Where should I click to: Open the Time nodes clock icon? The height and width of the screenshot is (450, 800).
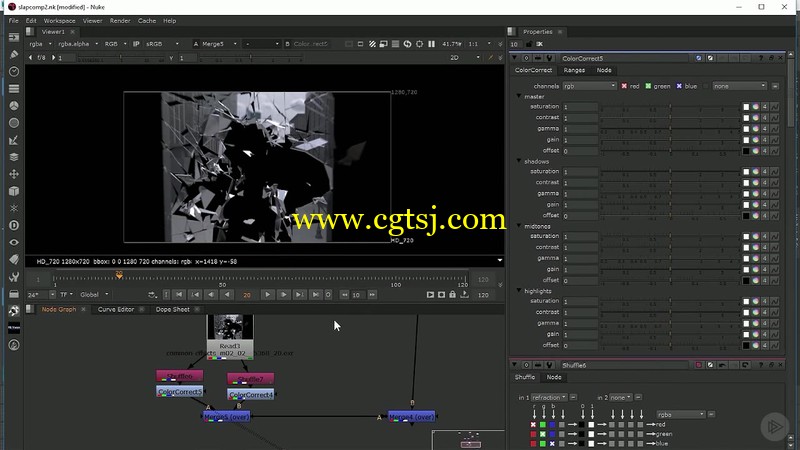coord(14,71)
